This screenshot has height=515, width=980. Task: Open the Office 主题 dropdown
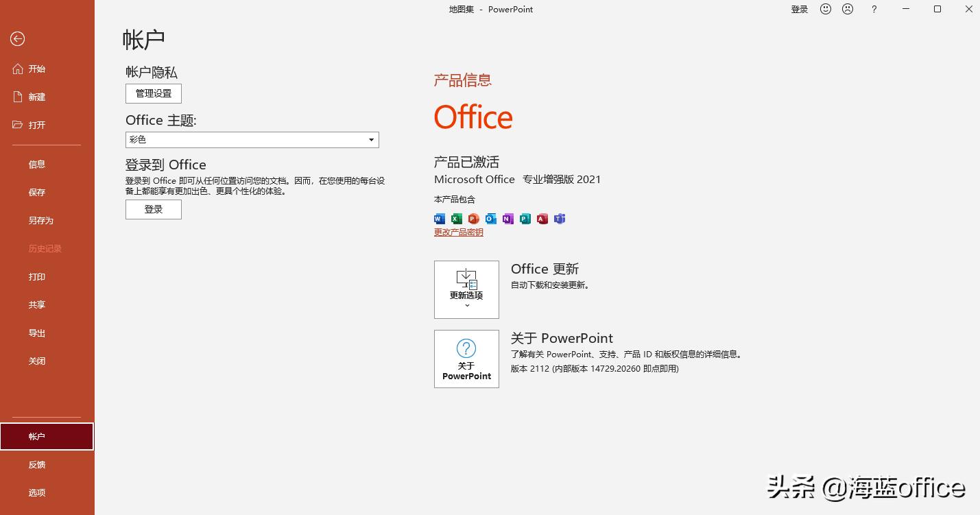point(370,139)
